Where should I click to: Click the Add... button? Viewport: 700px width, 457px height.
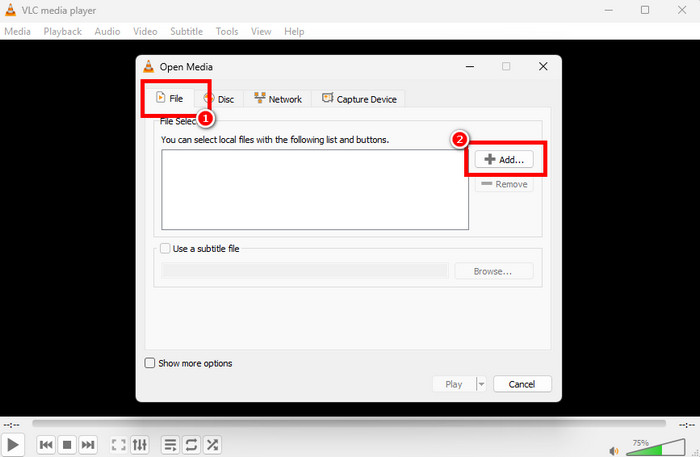(x=504, y=159)
